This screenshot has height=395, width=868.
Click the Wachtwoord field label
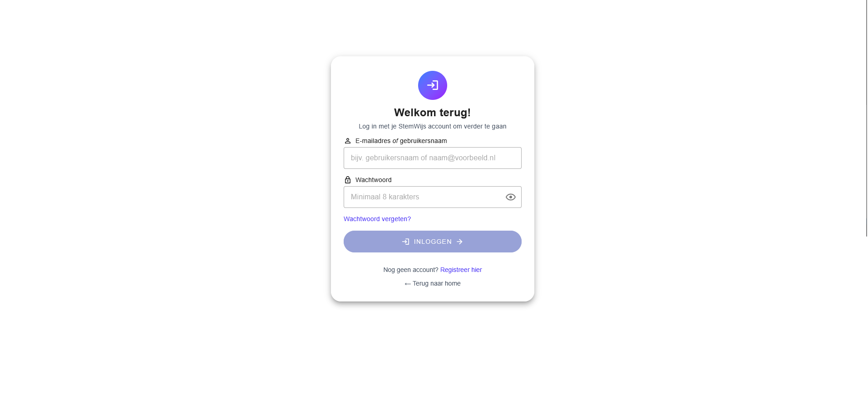point(373,180)
